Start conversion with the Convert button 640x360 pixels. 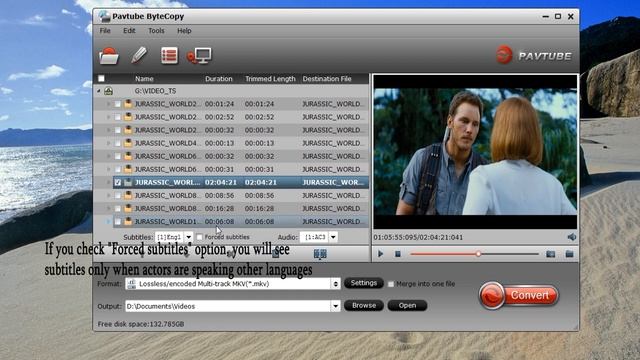(x=519, y=295)
